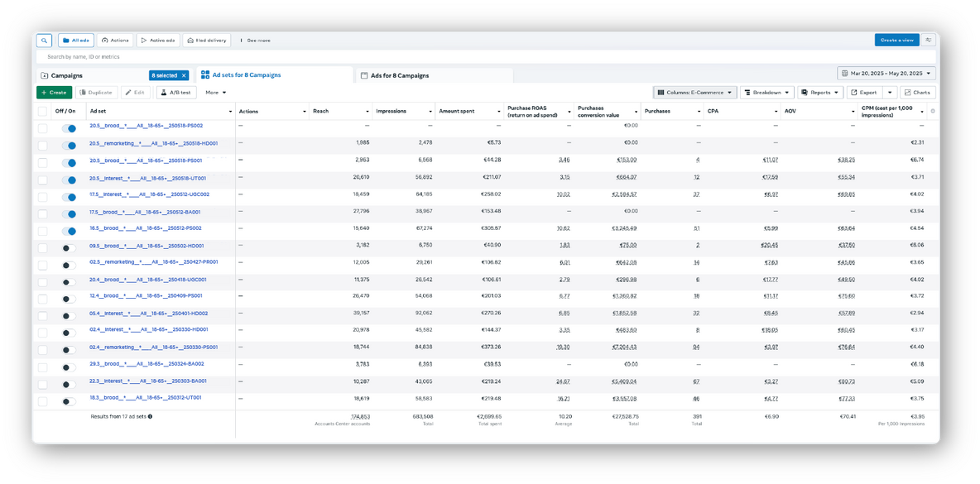Open the Breakdown dropdown
The height and width of the screenshot is (484, 980).
click(766, 93)
